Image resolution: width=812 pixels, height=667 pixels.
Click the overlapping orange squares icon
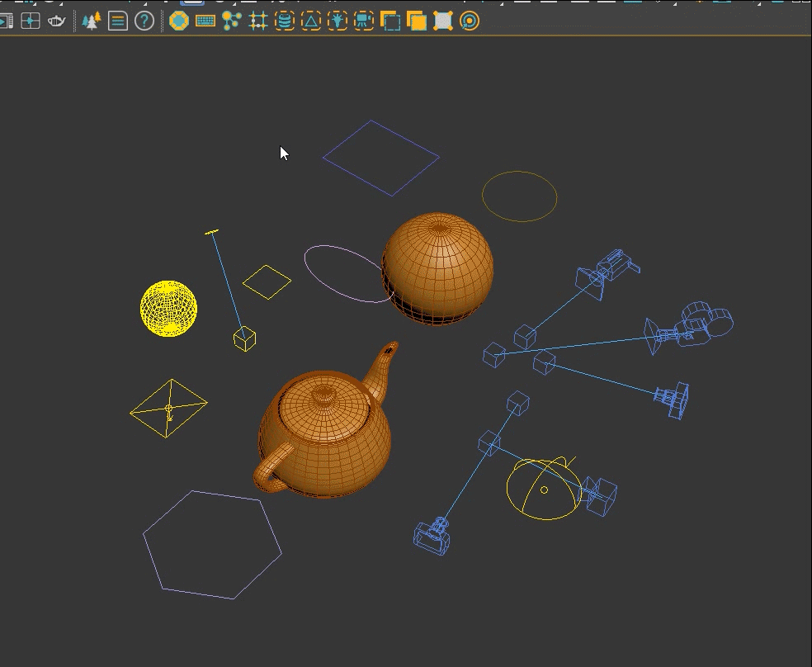pyautogui.click(x=417, y=21)
